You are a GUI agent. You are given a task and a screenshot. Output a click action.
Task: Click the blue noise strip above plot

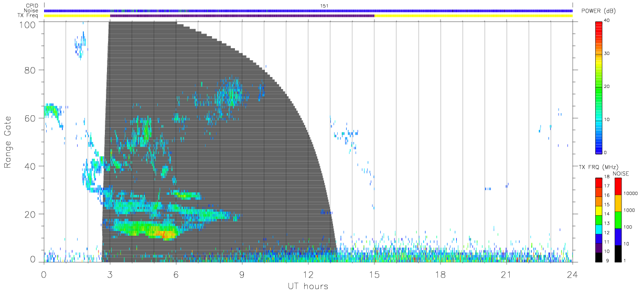click(x=308, y=10)
